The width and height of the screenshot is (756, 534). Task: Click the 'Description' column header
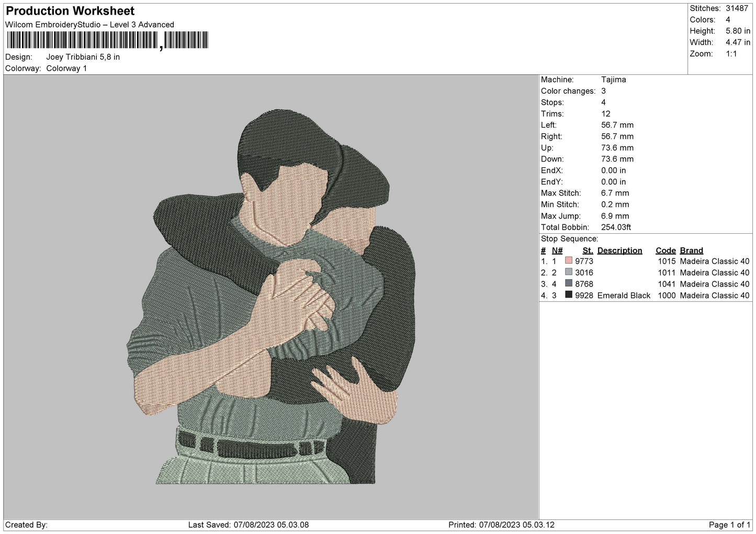619,251
